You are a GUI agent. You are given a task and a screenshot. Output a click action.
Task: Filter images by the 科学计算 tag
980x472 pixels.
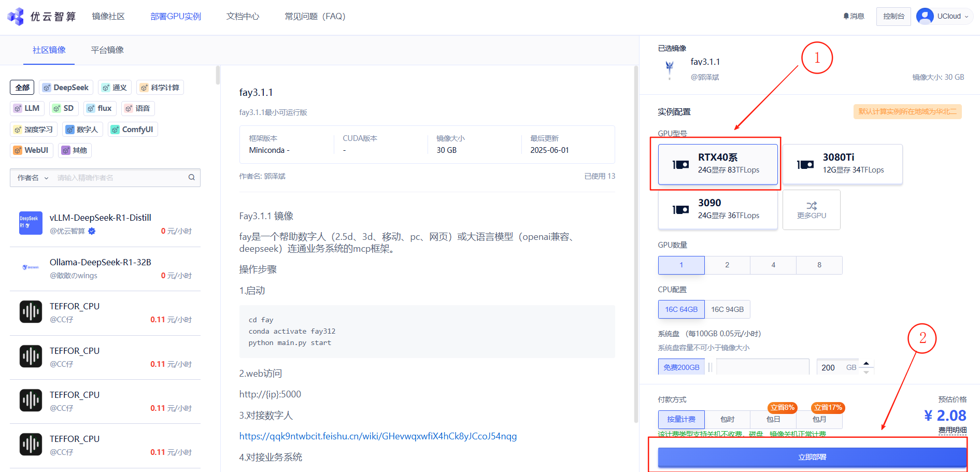tap(160, 88)
